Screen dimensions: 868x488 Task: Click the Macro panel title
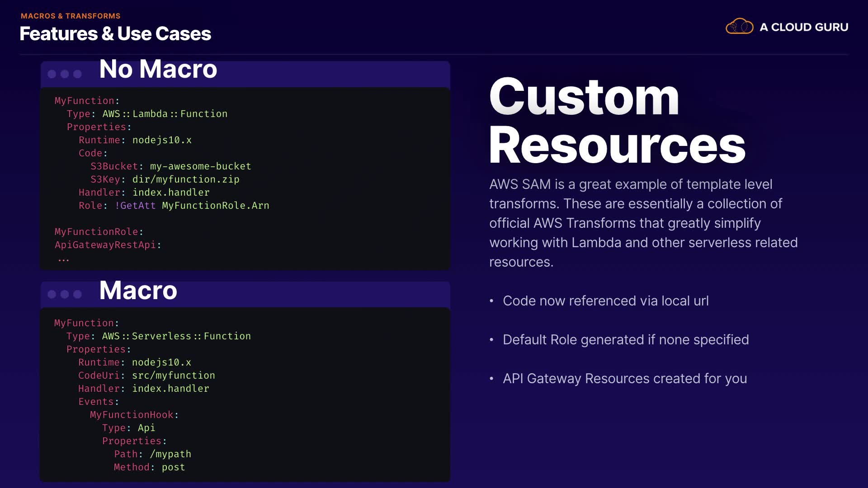pos(138,290)
